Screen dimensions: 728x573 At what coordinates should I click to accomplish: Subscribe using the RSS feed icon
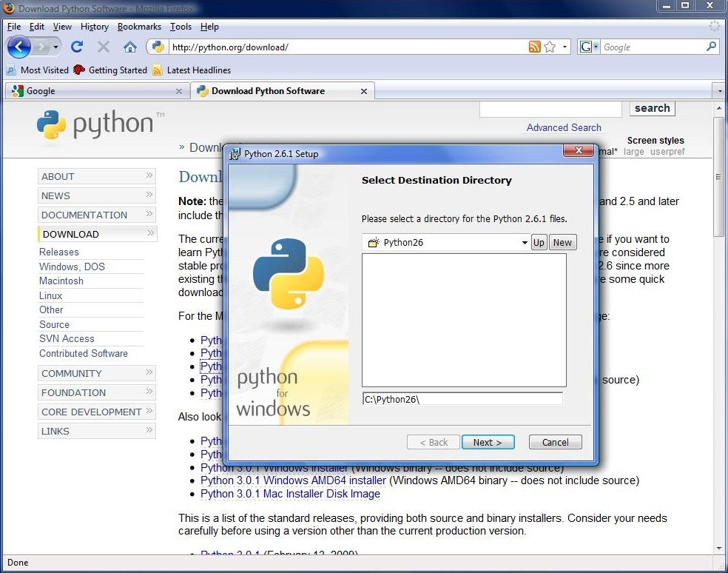pyautogui.click(x=535, y=47)
